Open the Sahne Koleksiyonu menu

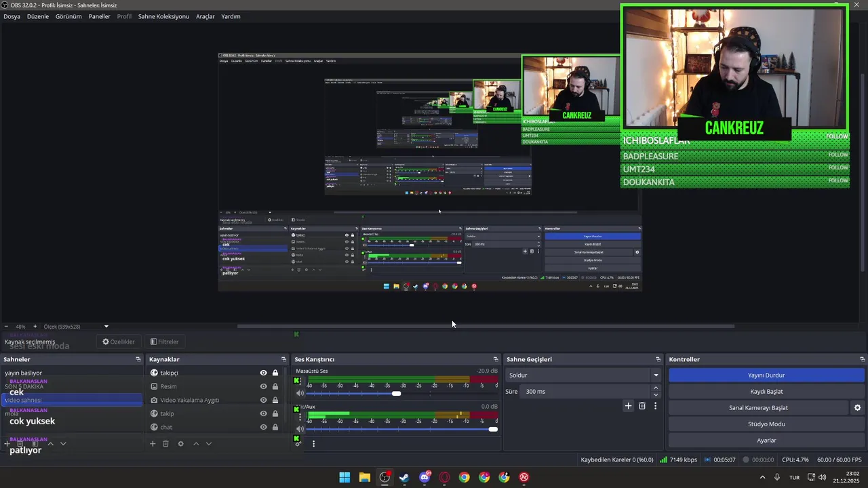point(163,16)
